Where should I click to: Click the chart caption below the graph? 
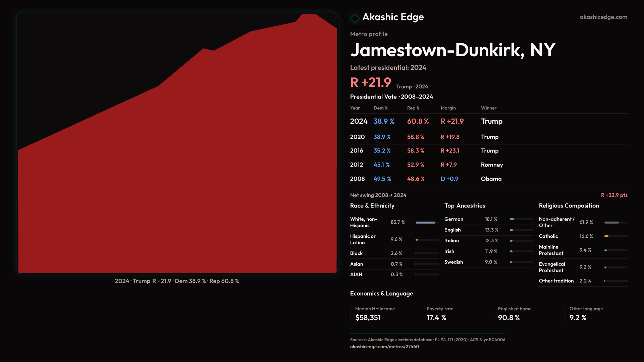click(177, 281)
